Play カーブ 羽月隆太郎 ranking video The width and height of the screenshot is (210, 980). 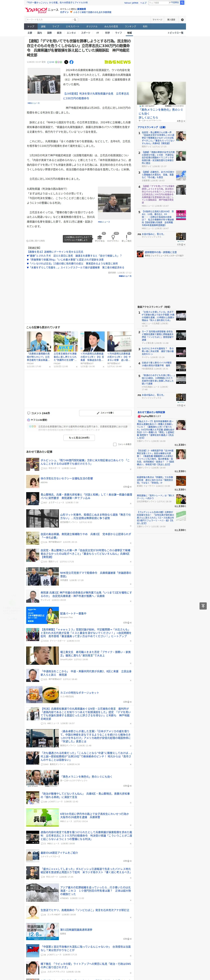pos(181,335)
